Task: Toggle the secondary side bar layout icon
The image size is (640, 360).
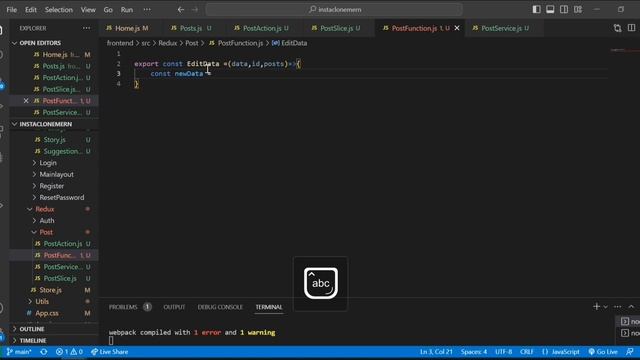Action: pos(564,9)
